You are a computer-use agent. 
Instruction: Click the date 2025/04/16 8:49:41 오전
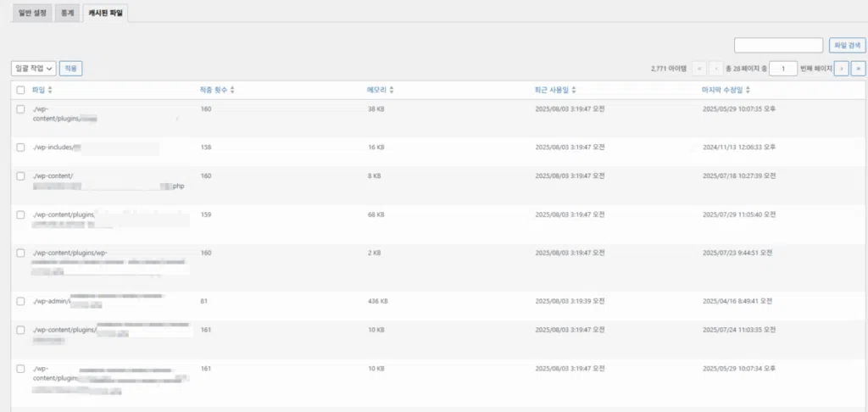[737, 301]
